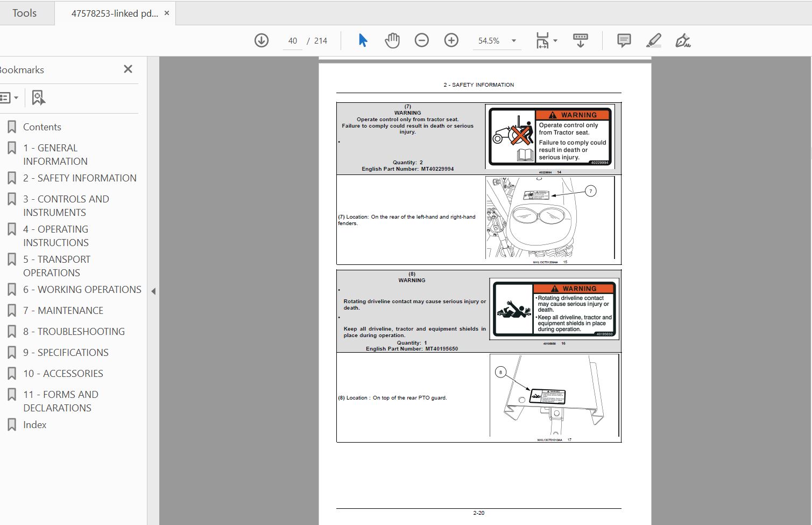Select the highlighter pen tool
This screenshot has height=525, width=812.
[x=654, y=40]
